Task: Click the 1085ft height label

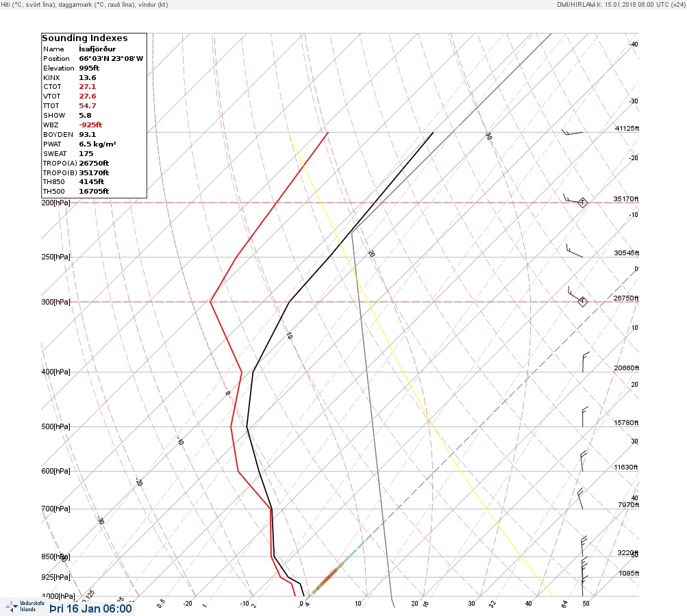Action: 629,573
